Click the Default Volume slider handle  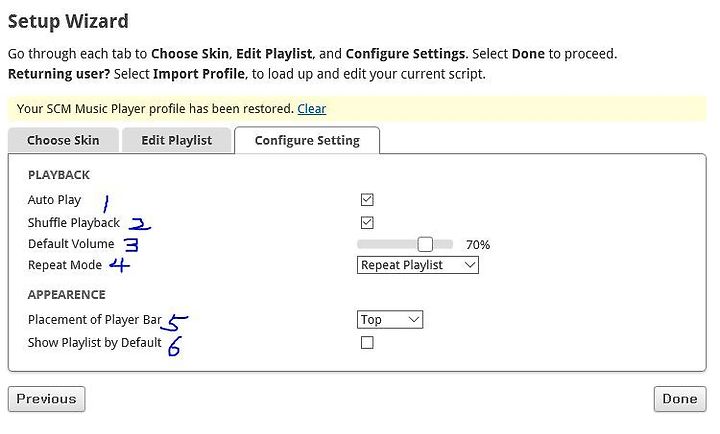(x=425, y=244)
